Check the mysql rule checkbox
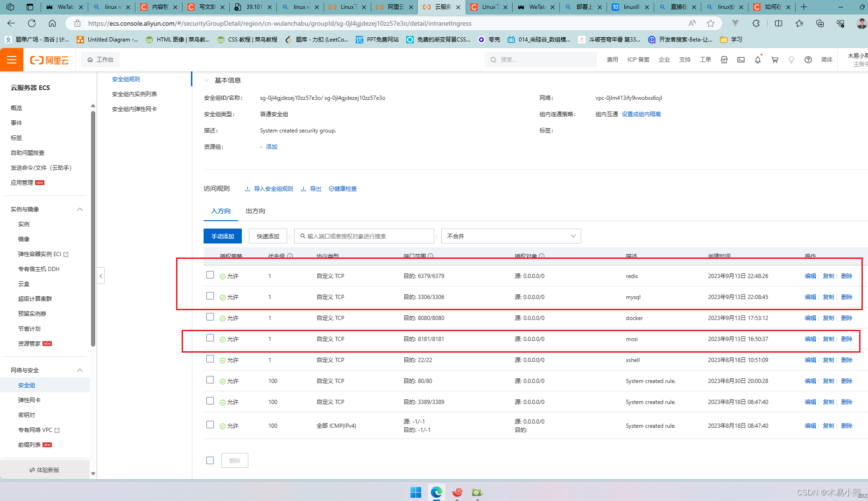This screenshot has width=868, height=501. (x=210, y=296)
